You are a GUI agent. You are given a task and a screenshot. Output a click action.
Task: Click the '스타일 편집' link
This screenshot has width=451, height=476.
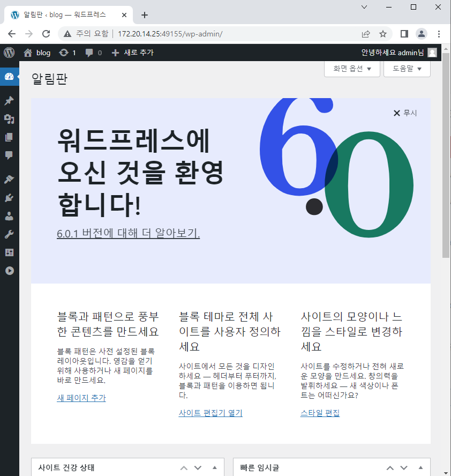click(320, 413)
